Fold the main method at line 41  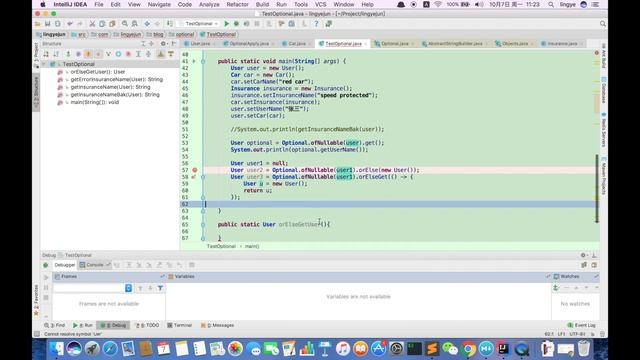pos(203,61)
